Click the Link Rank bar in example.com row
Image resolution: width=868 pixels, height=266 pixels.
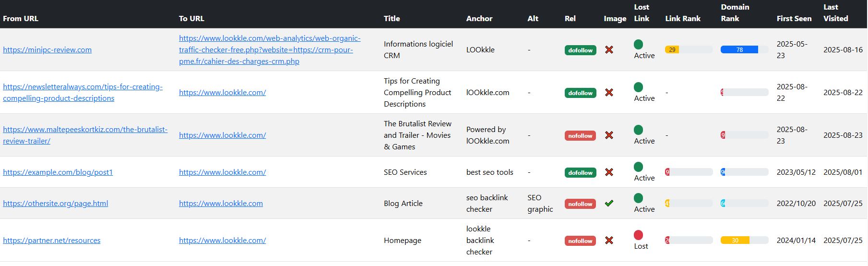[x=689, y=172]
